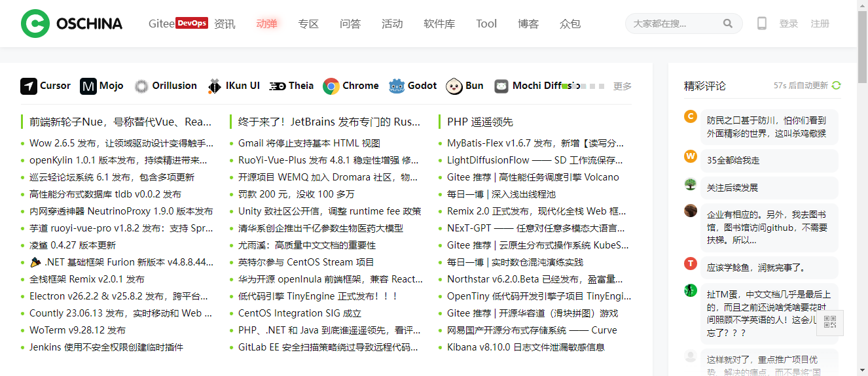Click the green avatar beside 扯TM蛋 comment
Viewport: 868px width, 376px height.
(691, 290)
